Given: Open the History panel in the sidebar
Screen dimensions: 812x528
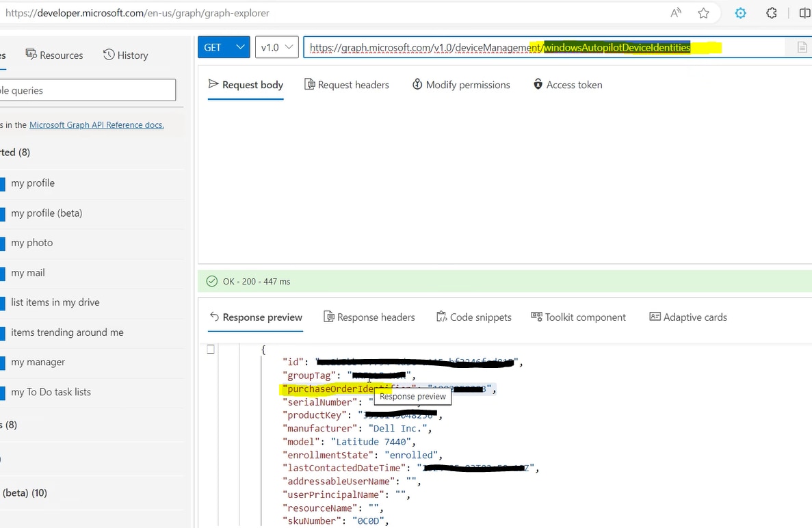Looking at the screenshot, I should [x=126, y=55].
